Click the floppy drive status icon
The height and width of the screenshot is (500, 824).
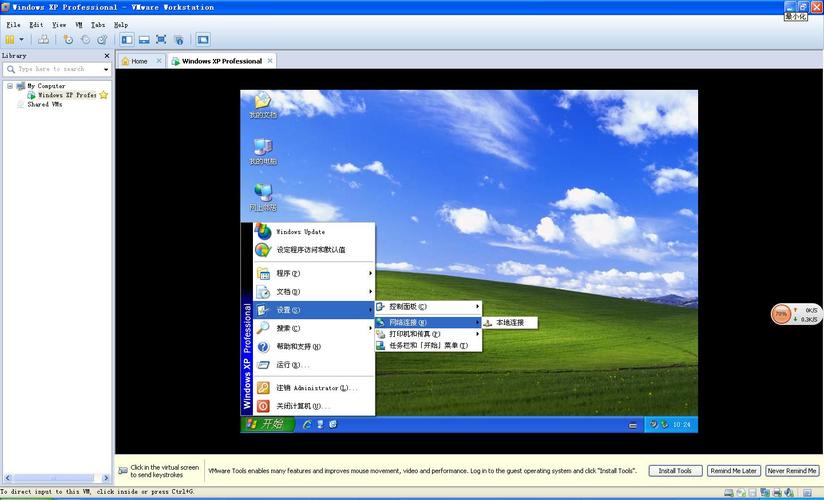point(753,493)
